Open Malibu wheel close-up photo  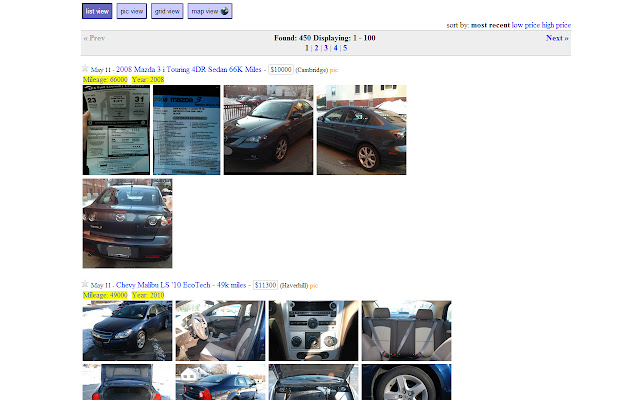pyautogui.click(x=407, y=382)
